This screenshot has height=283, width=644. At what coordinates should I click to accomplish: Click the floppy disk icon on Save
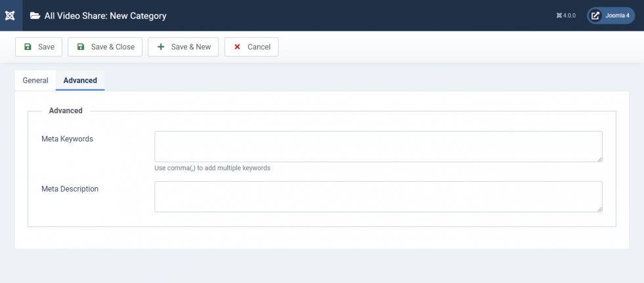[x=28, y=47]
